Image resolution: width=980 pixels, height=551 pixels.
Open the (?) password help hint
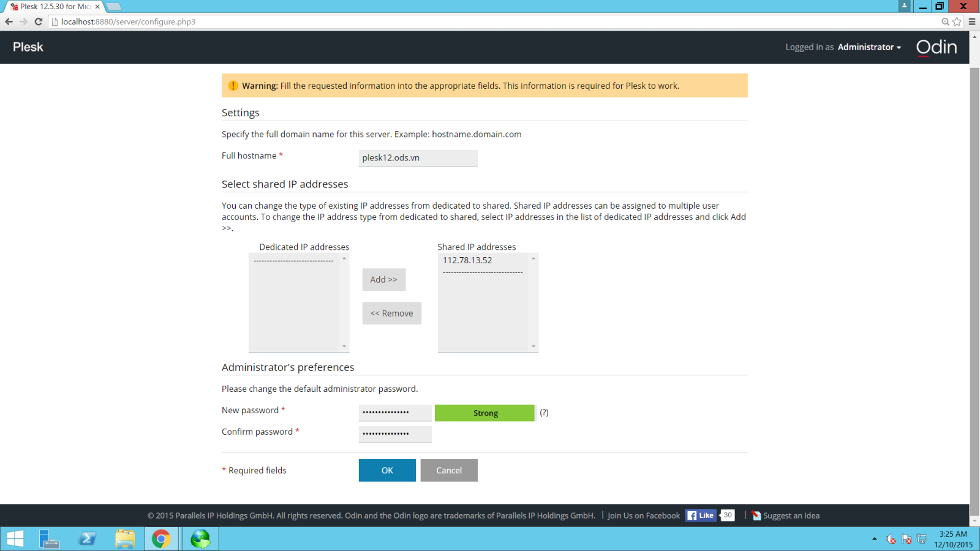[544, 413]
